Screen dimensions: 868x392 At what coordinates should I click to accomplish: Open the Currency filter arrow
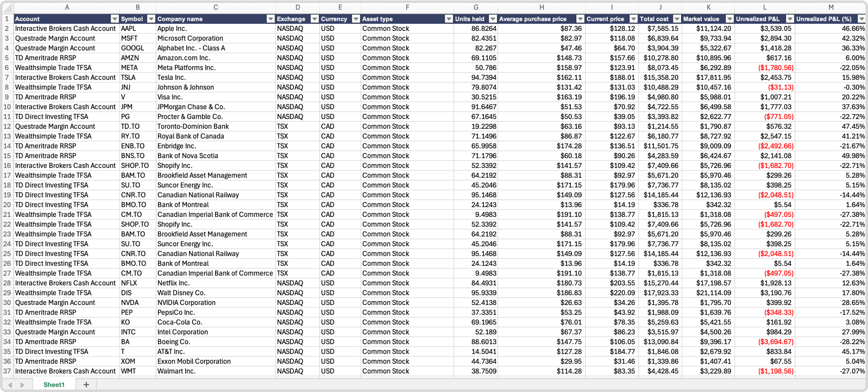pos(356,19)
